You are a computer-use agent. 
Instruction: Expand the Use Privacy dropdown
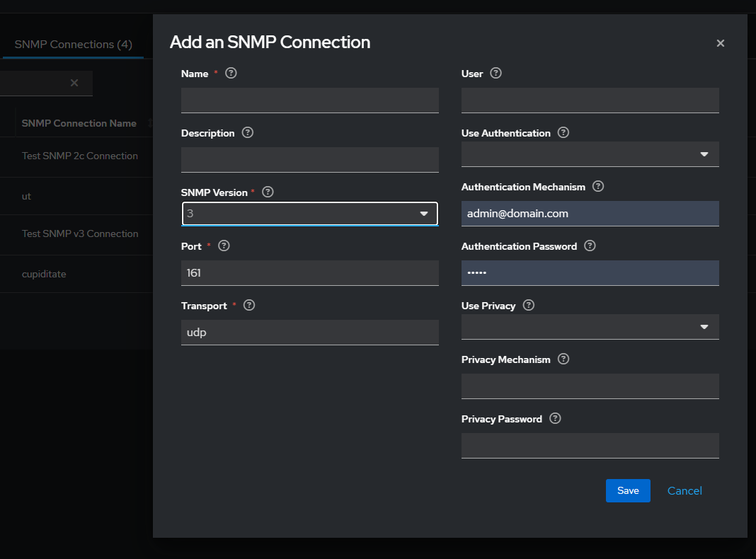tap(590, 327)
